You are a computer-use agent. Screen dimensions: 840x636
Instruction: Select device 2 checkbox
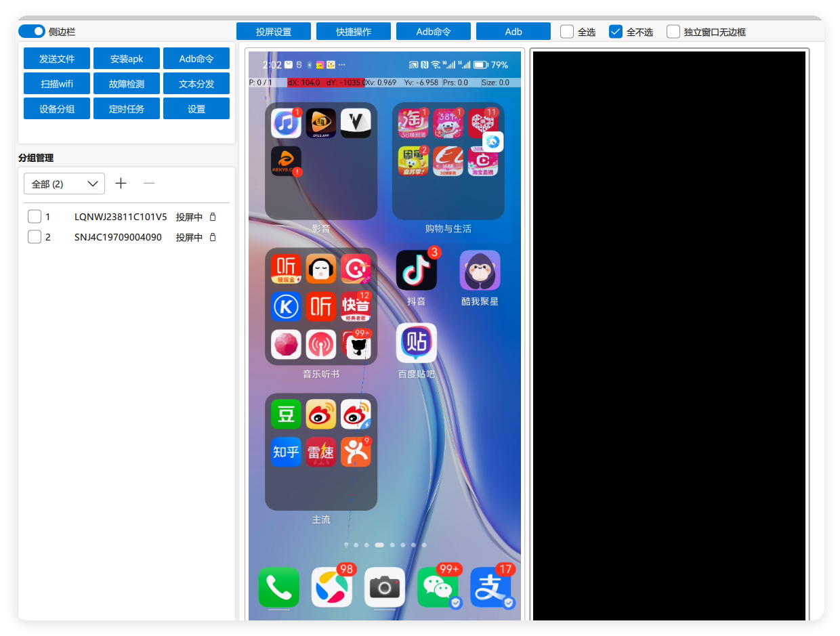pos(35,237)
